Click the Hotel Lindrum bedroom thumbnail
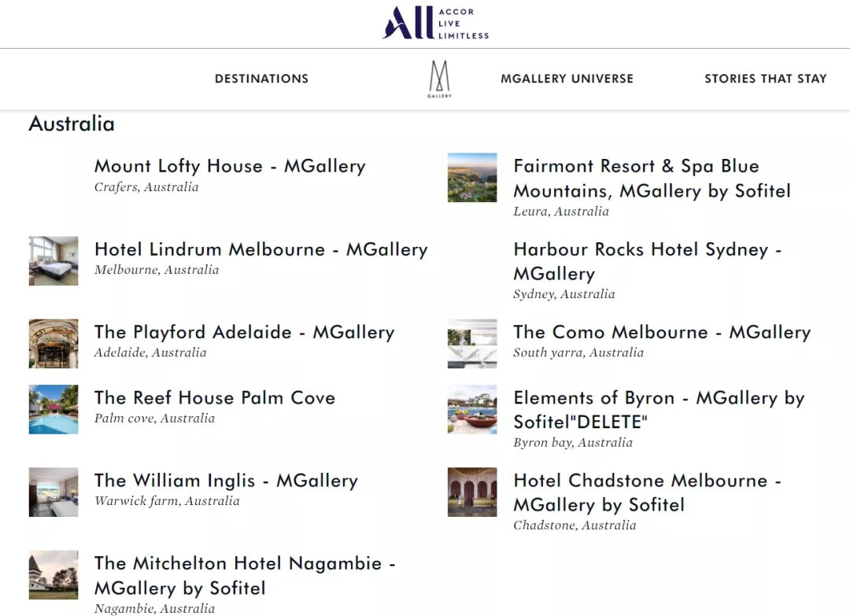This screenshot has width=850, height=616. (54, 260)
